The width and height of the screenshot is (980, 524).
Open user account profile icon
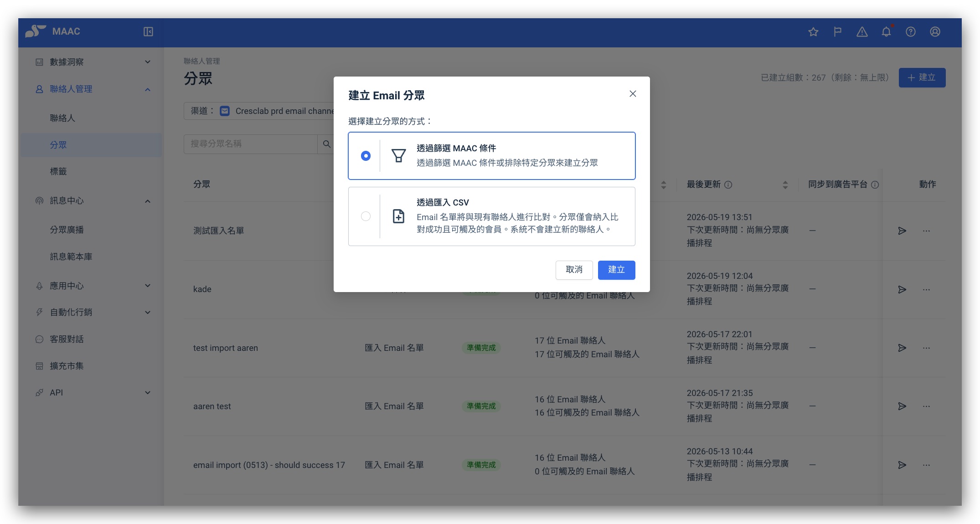935,32
